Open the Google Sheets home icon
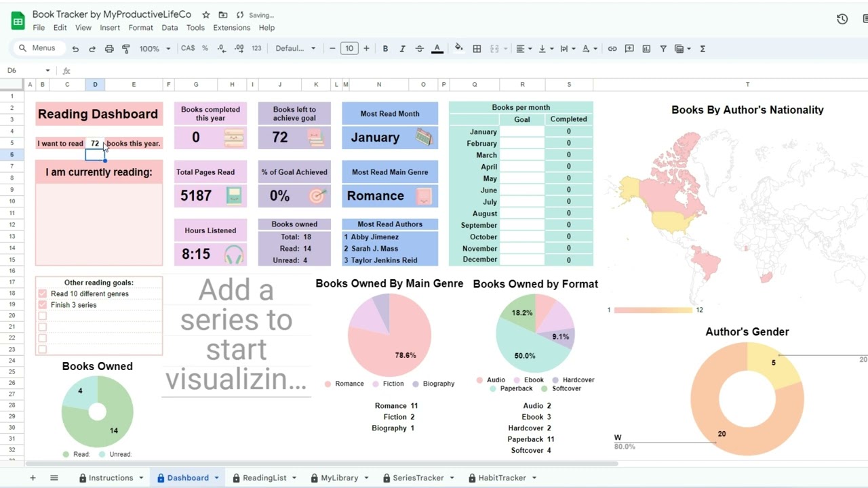868x488 pixels. click(x=18, y=21)
